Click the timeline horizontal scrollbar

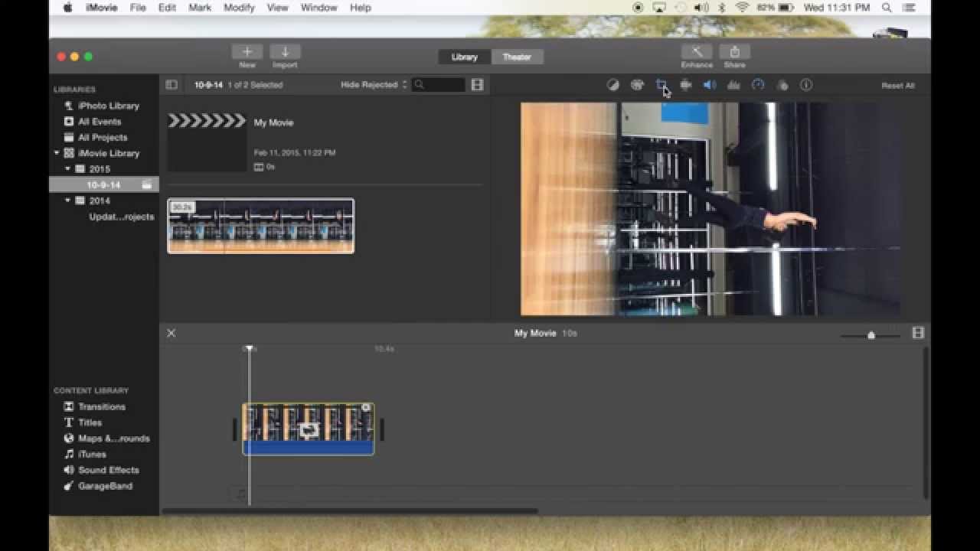[x=351, y=511]
